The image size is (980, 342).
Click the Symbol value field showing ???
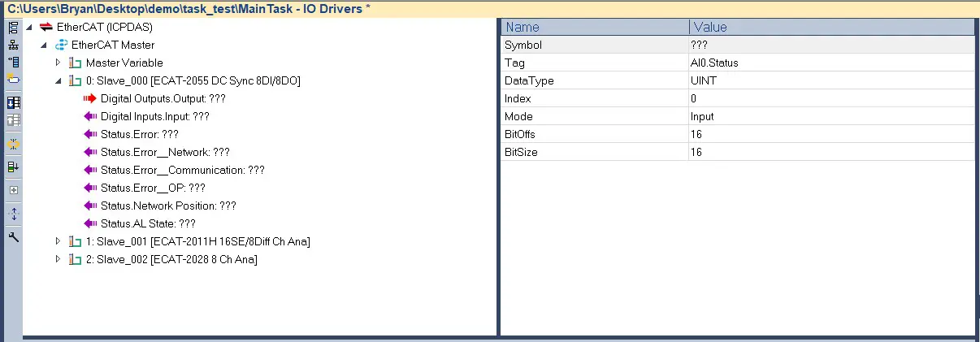(832, 45)
